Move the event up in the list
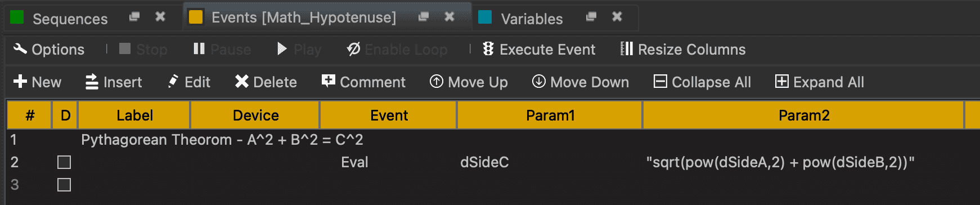The width and height of the screenshot is (980, 205). [x=469, y=82]
